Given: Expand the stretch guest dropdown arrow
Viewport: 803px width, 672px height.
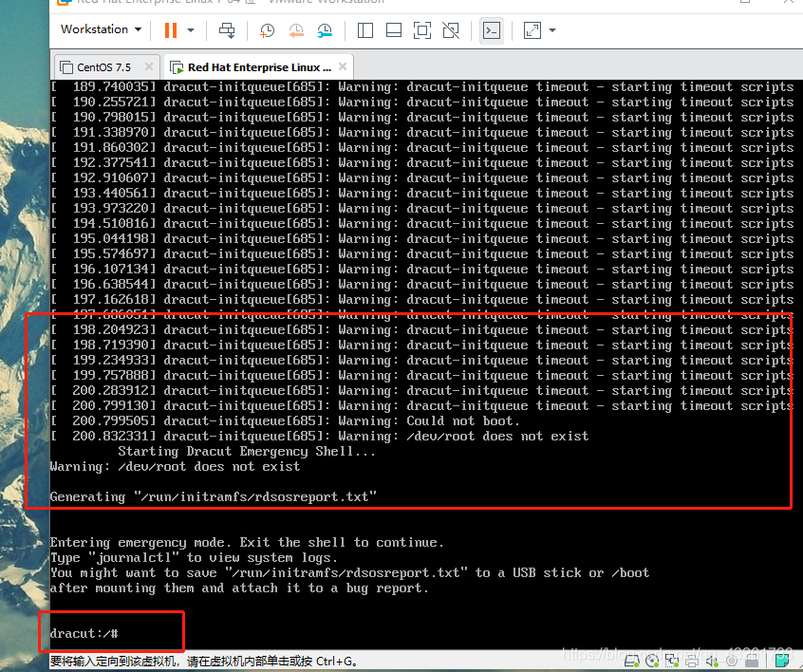Looking at the screenshot, I should (x=552, y=30).
